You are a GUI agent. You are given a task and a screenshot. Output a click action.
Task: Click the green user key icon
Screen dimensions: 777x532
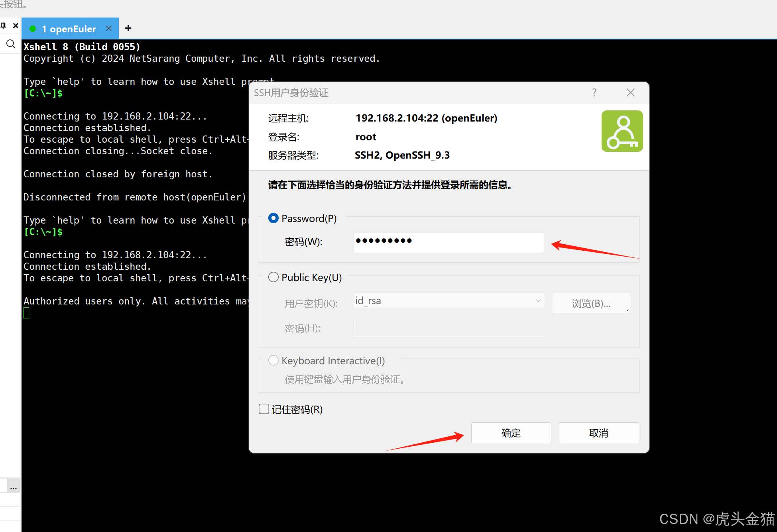tap(622, 131)
